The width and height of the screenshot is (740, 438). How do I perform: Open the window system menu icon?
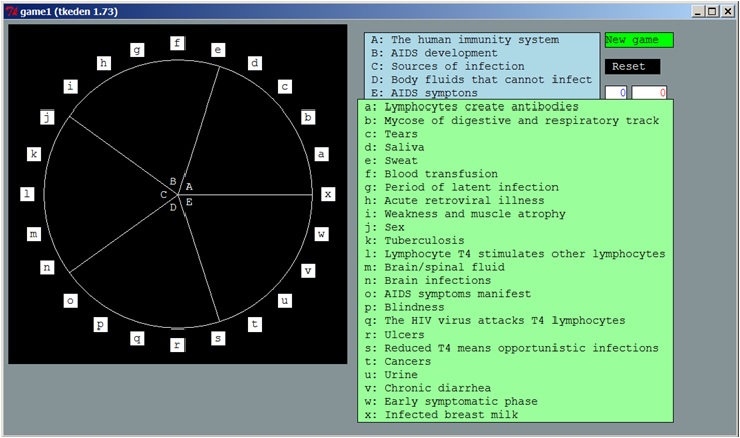click(x=8, y=10)
